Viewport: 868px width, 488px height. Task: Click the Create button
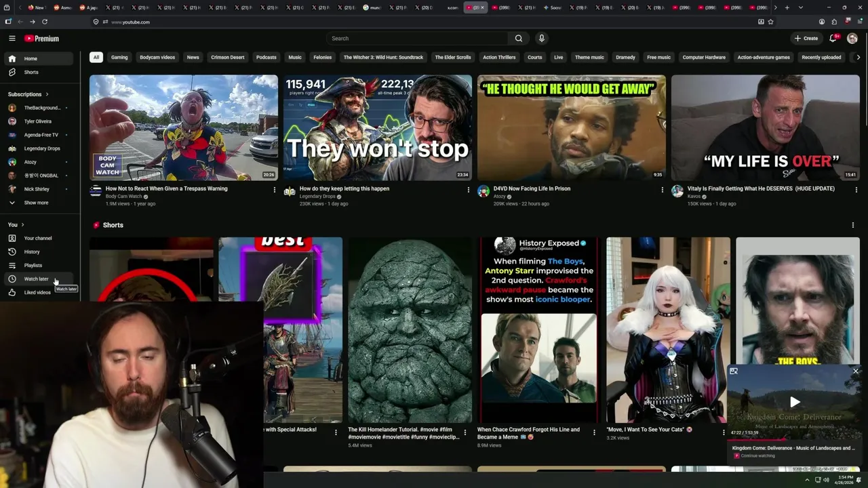(x=806, y=39)
